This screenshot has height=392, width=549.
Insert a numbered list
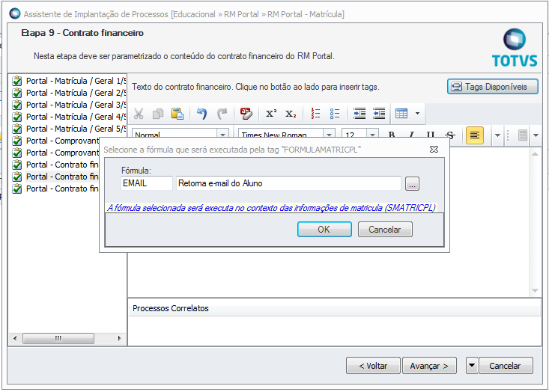[315, 114]
